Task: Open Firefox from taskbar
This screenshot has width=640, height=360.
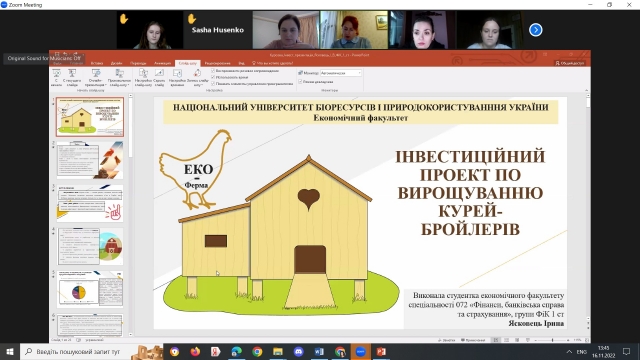Action: coord(195,351)
